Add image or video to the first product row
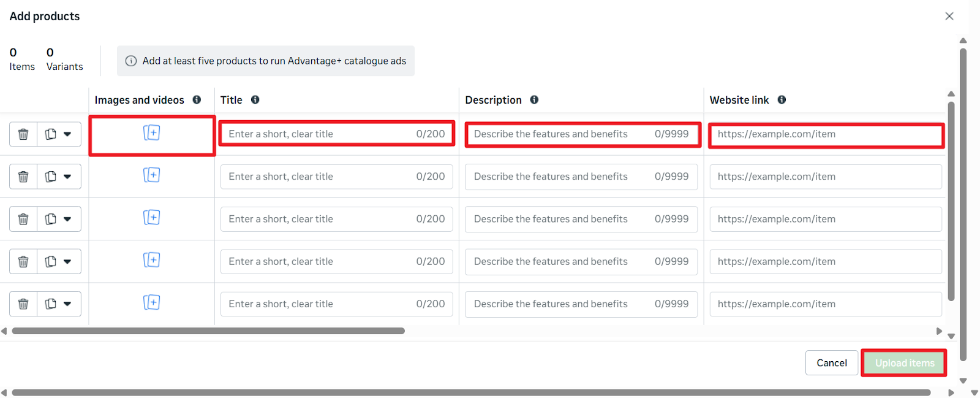Screen dimensions: 980x398 151,132
